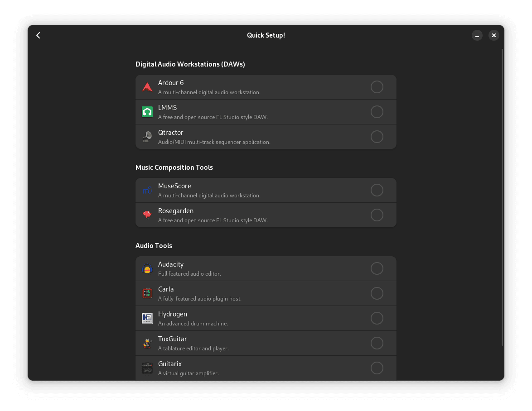Click the Guitarix amplifier icon
This screenshot has width=532, height=411.
tap(147, 368)
